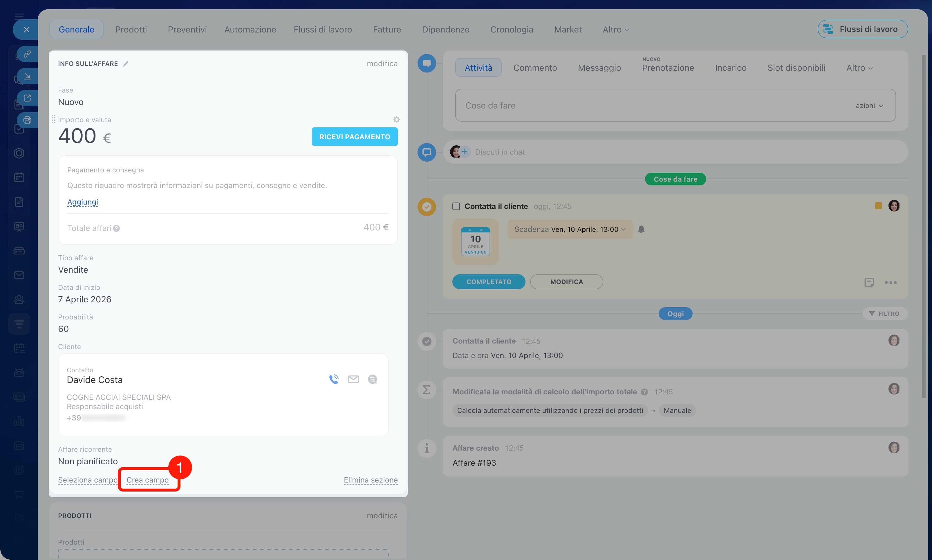
Task: Click the email envelope icon for the contact
Action: 353,379
